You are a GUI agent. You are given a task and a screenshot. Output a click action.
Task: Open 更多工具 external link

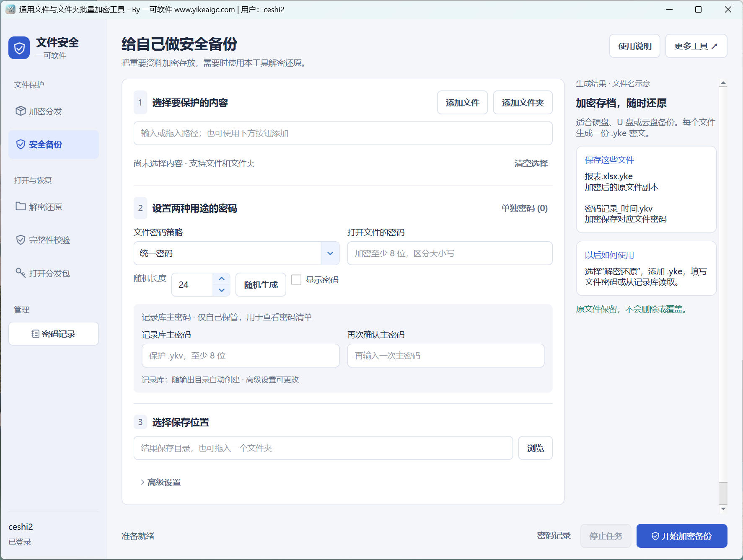pos(696,46)
